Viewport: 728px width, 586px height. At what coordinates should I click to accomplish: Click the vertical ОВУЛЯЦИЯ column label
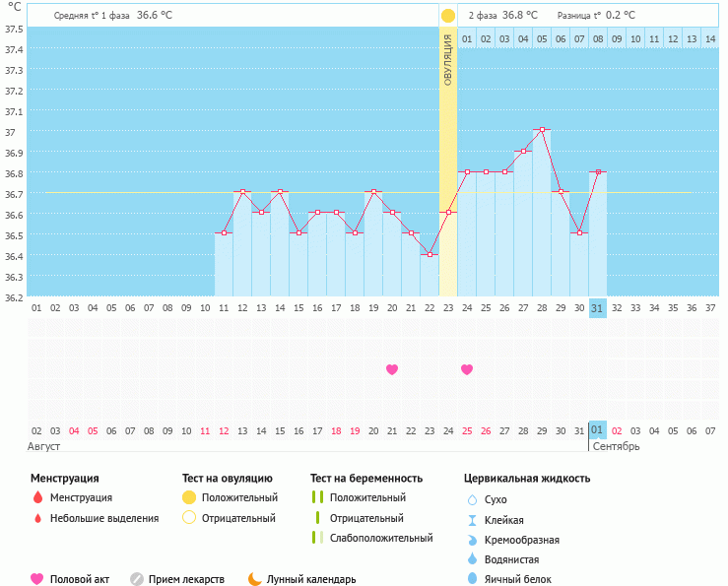[x=448, y=59]
